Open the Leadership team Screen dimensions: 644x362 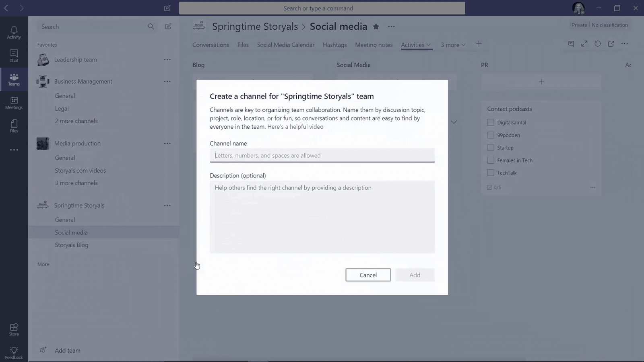pyautogui.click(x=75, y=60)
